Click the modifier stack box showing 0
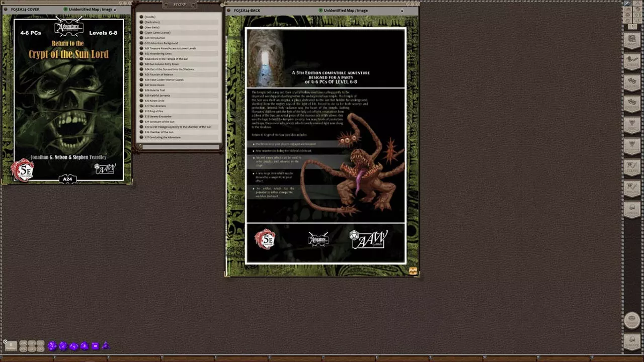Viewport: 644px width, 362px height. (11, 346)
